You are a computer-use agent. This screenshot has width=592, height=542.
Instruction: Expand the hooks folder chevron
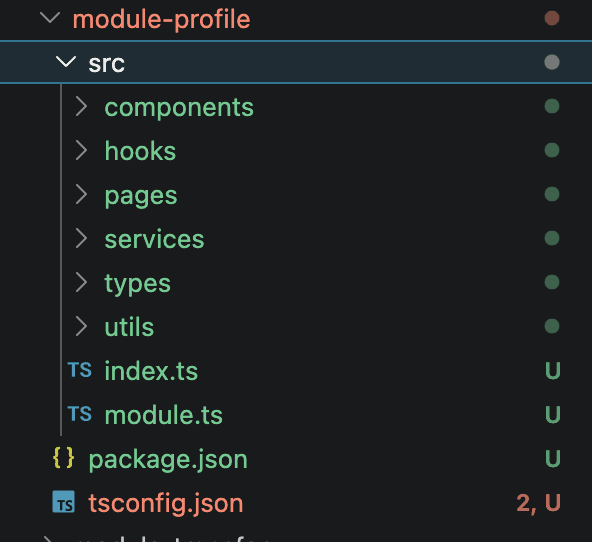(81, 150)
